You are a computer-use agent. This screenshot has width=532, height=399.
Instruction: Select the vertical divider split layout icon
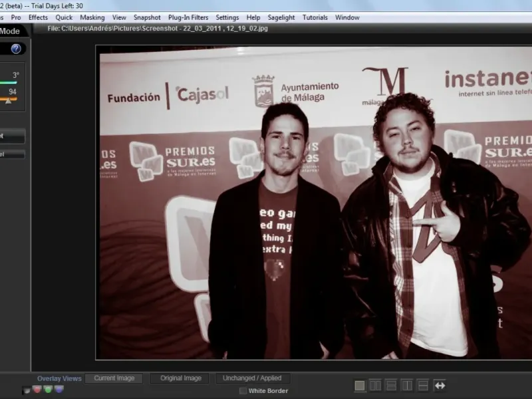[x=407, y=386]
